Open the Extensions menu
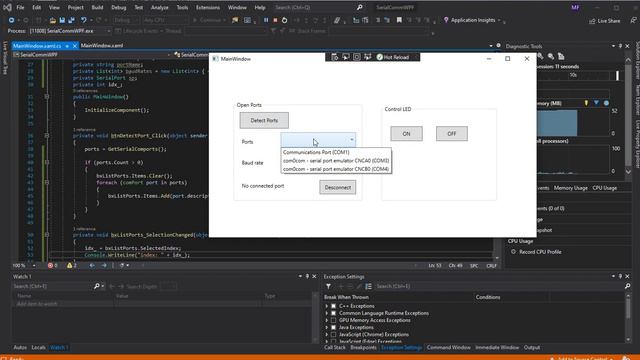 click(x=208, y=7)
